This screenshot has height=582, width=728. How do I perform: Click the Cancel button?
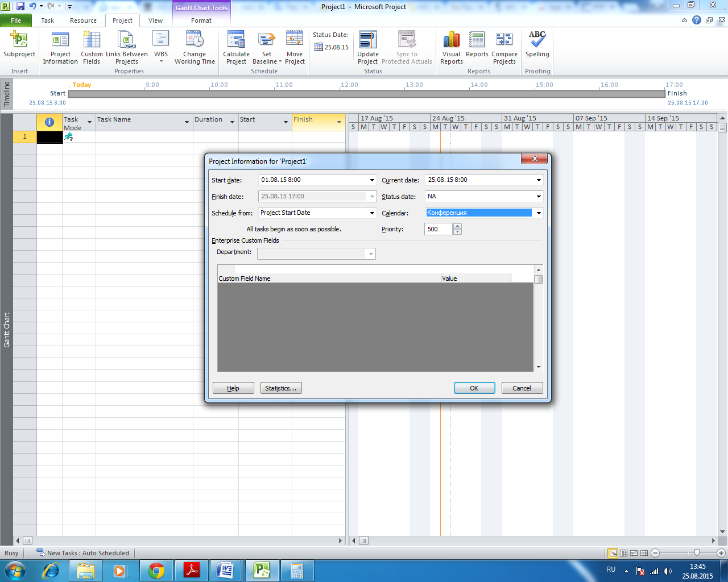[x=522, y=388]
